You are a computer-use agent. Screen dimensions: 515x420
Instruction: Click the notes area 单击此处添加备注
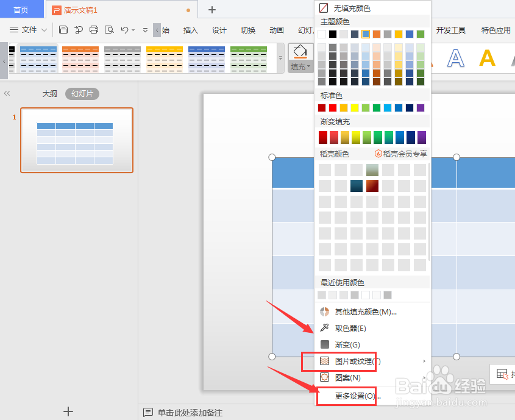pyautogui.click(x=190, y=413)
